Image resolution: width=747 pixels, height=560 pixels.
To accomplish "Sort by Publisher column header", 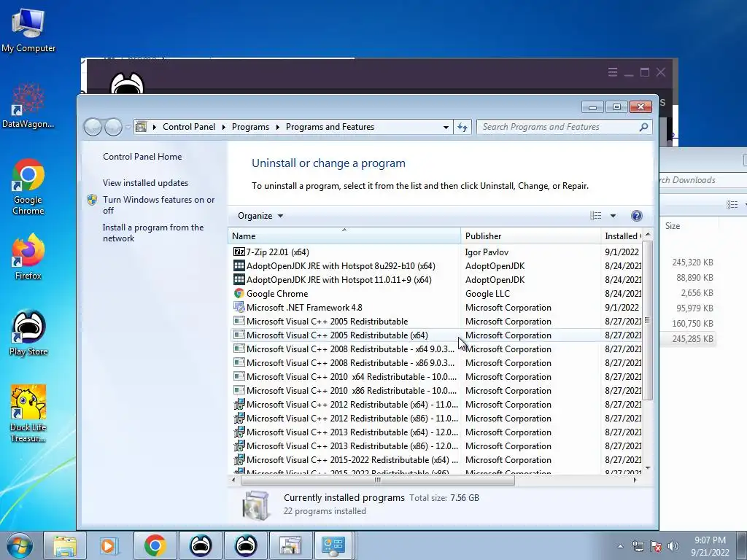I will (x=531, y=236).
